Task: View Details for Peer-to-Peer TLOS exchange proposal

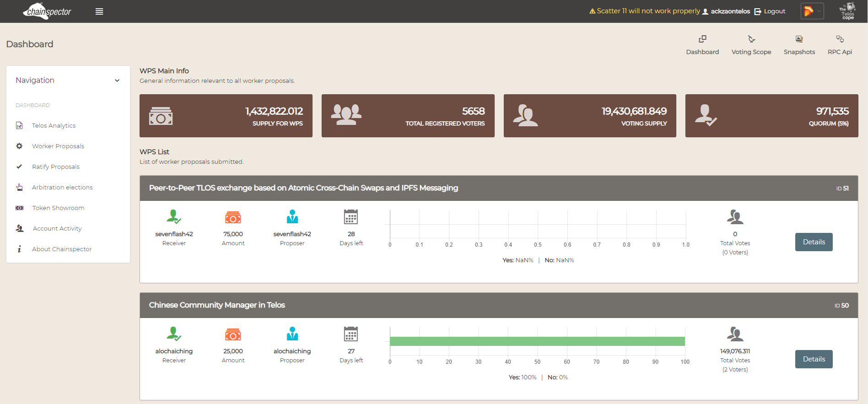Action: tap(814, 242)
